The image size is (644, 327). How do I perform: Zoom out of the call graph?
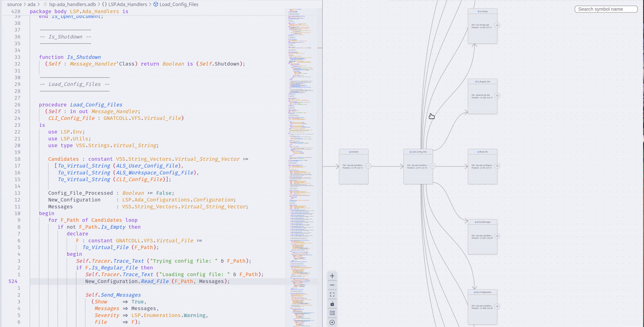click(332, 285)
